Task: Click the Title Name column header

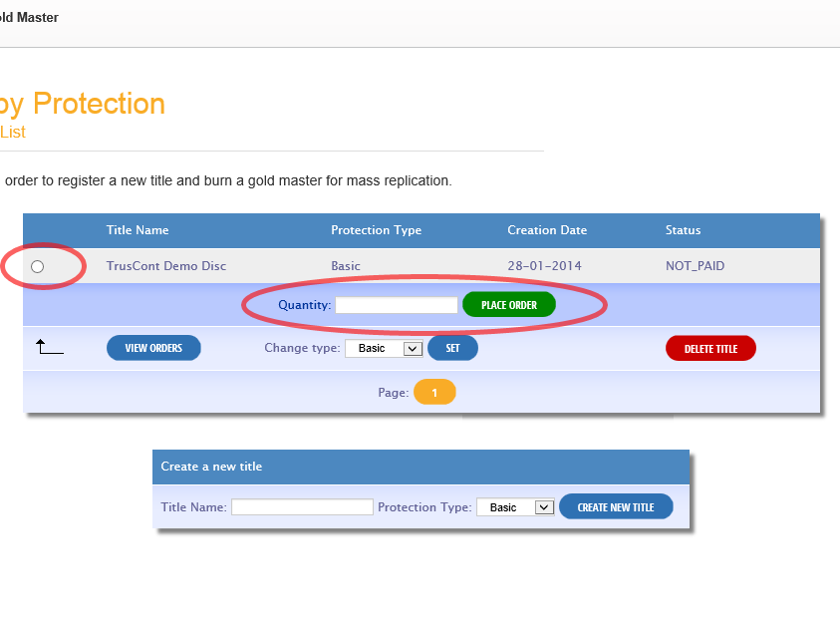Action: pos(138,230)
